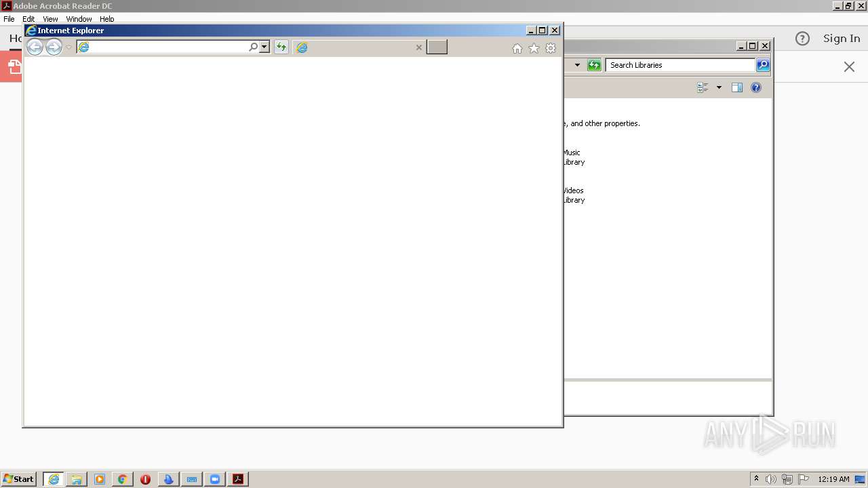Launch Chrome from the taskbar
This screenshot has width=868, height=488.
pyautogui.click(x=123, y=479)
